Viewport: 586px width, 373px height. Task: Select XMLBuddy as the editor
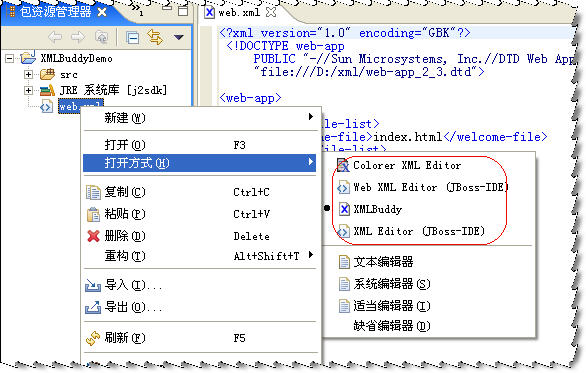click(x=429, y=209)
